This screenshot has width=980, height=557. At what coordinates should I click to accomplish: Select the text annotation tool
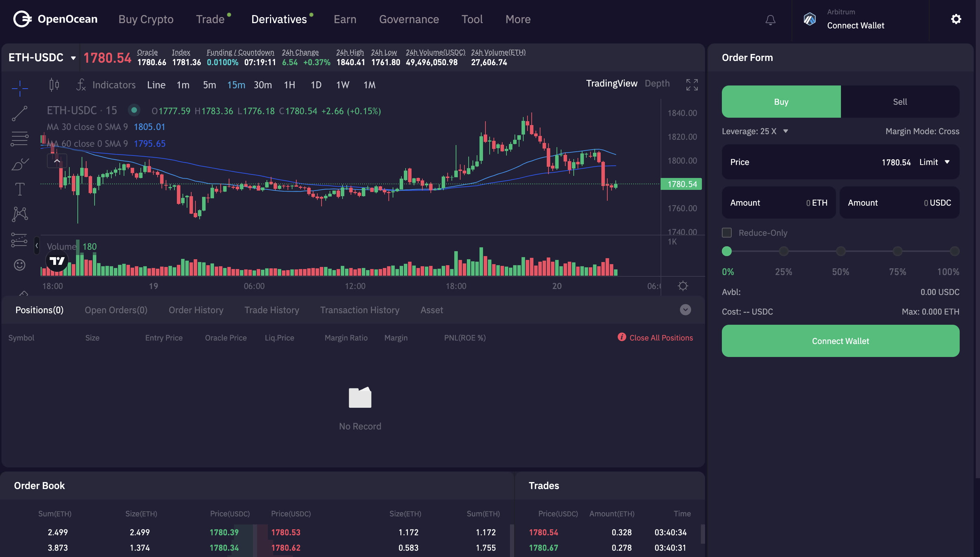pos(20,189)
